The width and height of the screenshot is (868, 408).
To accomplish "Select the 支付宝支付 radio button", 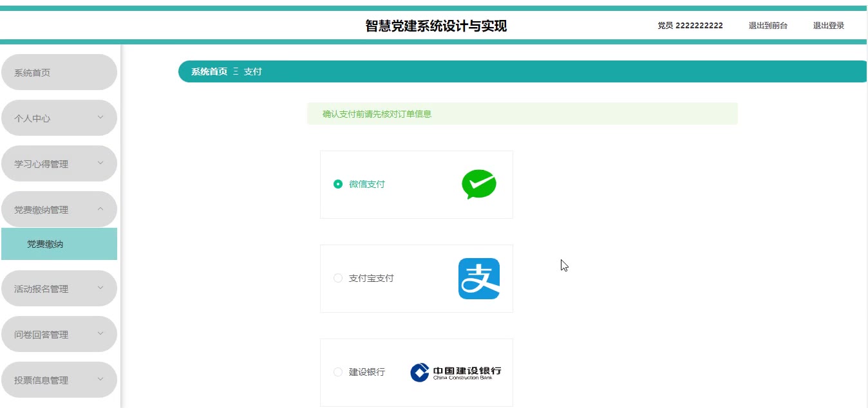I will (x=338, y=278).
